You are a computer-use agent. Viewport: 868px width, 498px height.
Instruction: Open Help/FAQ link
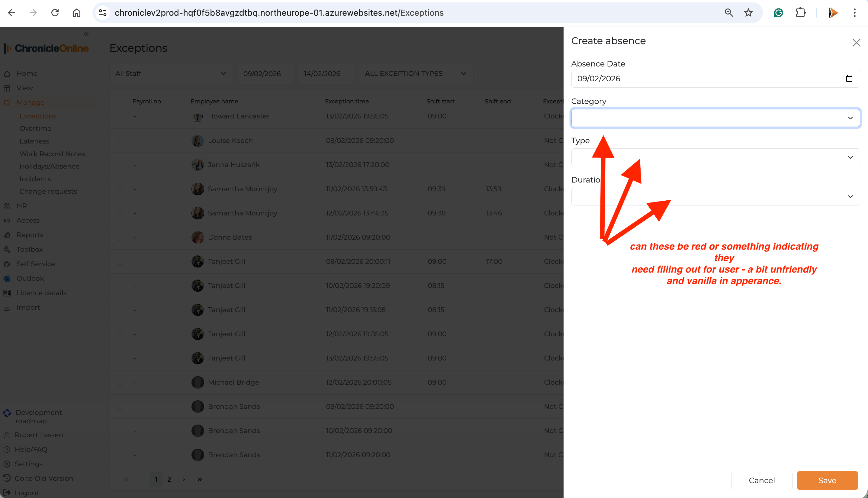pyautogui.click(x=31, y=449)
